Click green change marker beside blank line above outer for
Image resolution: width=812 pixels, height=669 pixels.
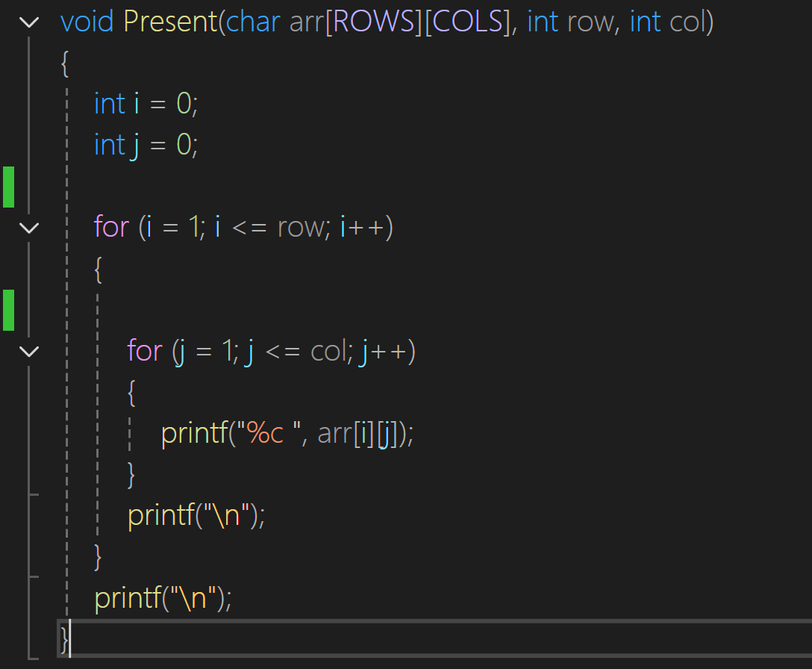coord(8,187)
